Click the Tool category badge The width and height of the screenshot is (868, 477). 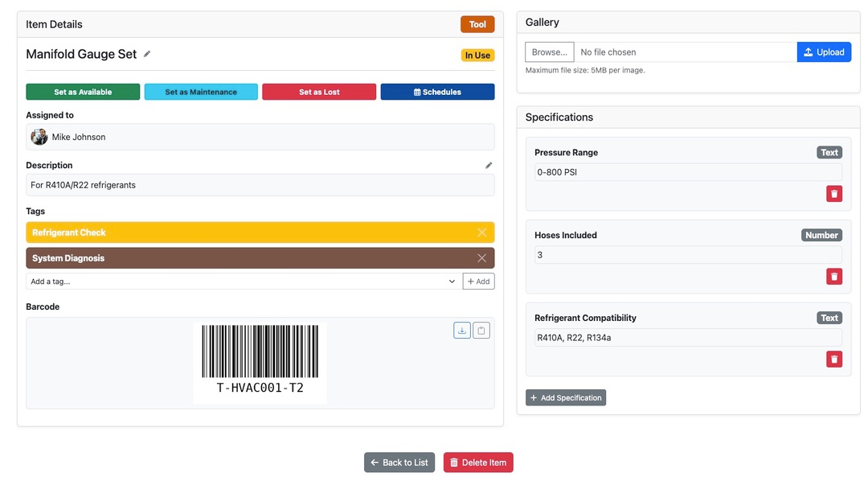[x=477, y=24]
